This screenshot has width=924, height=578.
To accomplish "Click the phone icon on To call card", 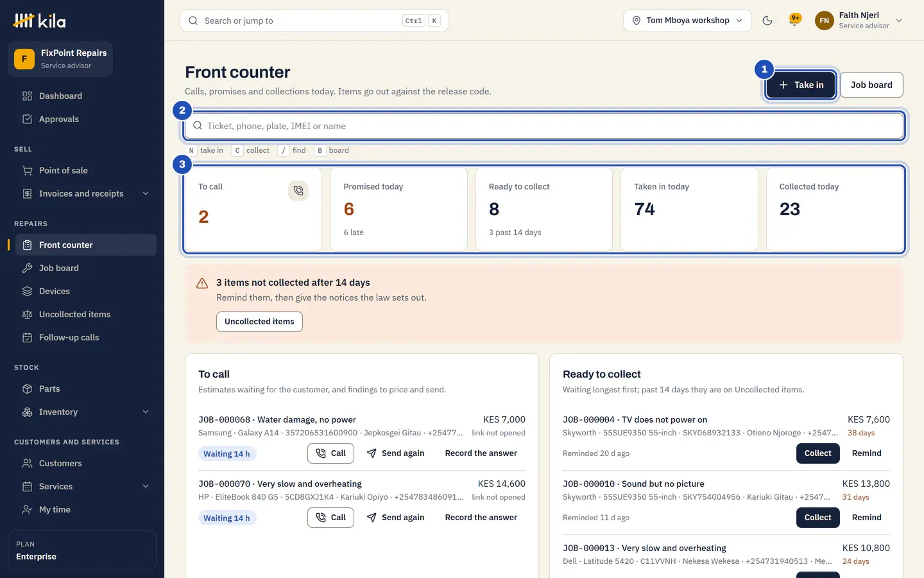I will 298,191.
